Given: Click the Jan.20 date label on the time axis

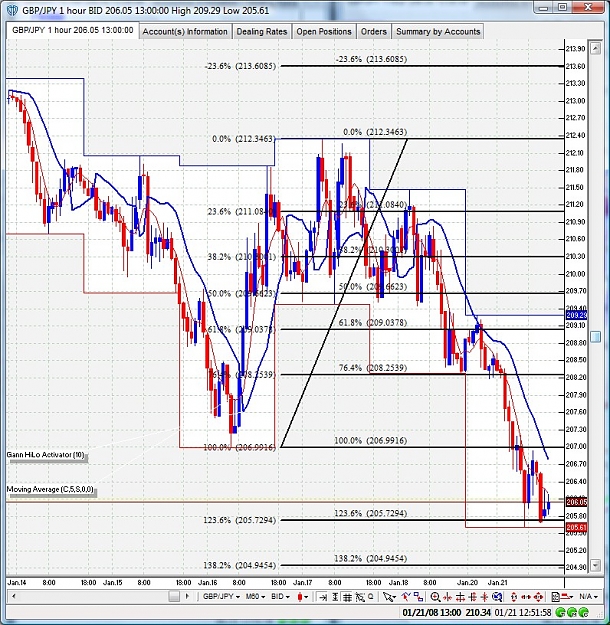Looking at the screenshot, I should click(467, 582).
